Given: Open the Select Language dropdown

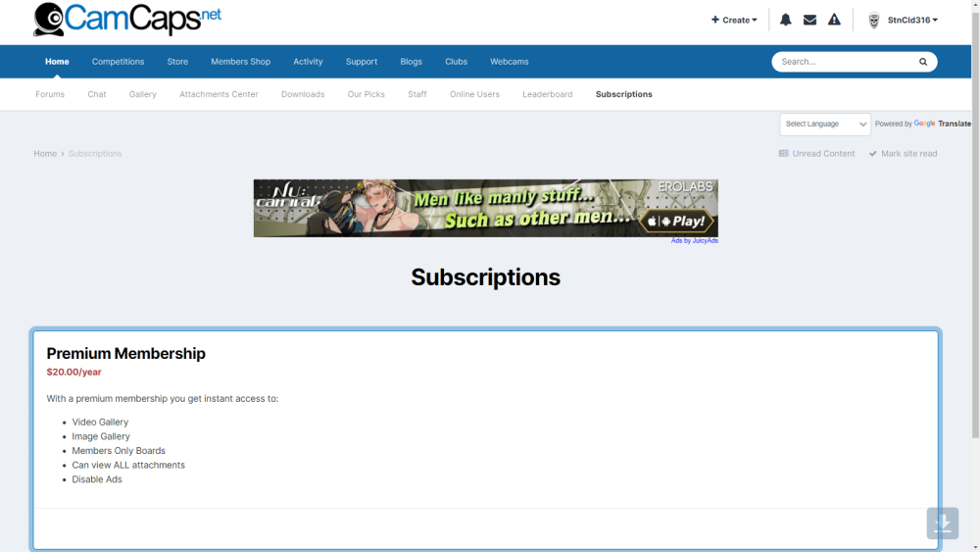Looking at the screenshot, I should [825, 124].
